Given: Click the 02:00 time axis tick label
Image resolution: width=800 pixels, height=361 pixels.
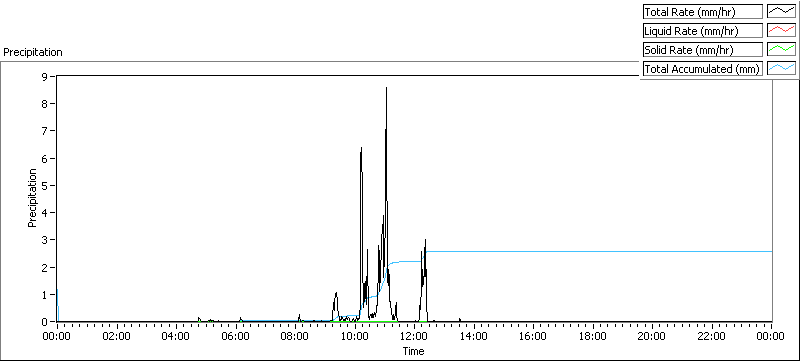Looking at the screenshot, I should 117,336.
